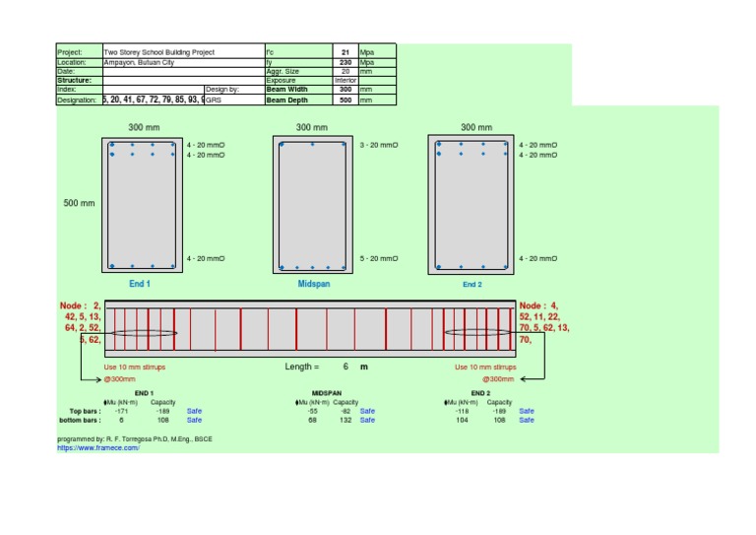This screenshot has height=535, width=756.
Task: Select the Aggr. Size label cell
Action: point(298,71)
